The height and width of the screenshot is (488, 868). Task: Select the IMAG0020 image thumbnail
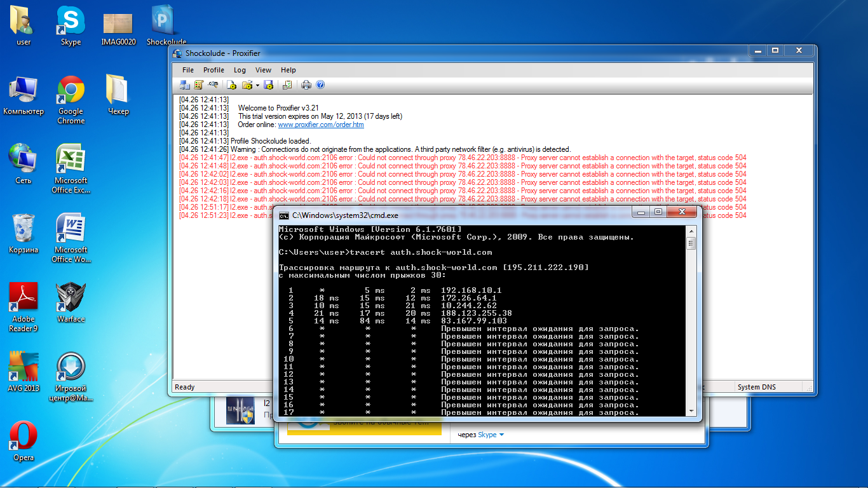click(118, 29)
